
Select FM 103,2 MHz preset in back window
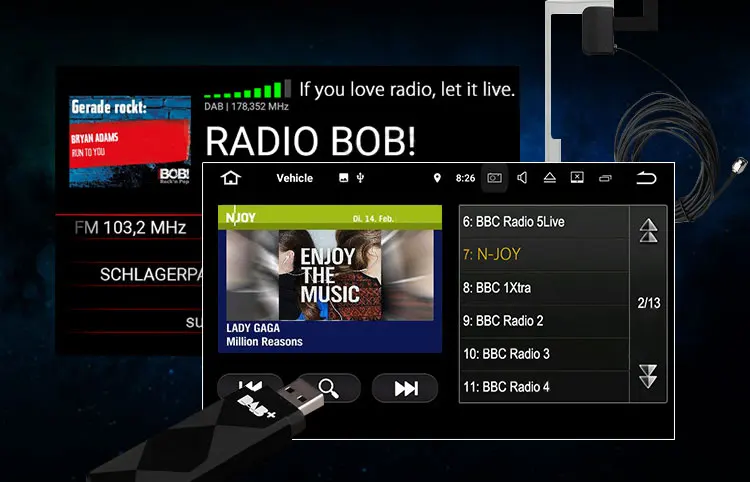[130, 227]
